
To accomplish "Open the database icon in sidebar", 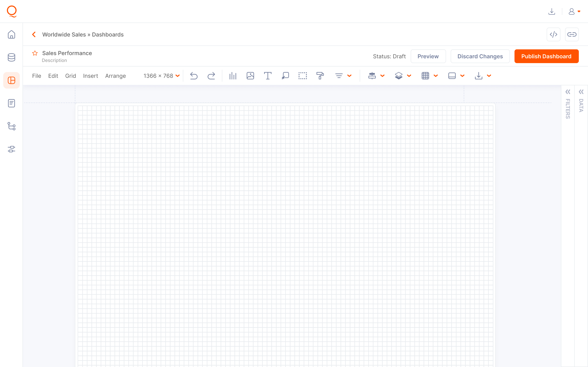I will click(11, 57).
